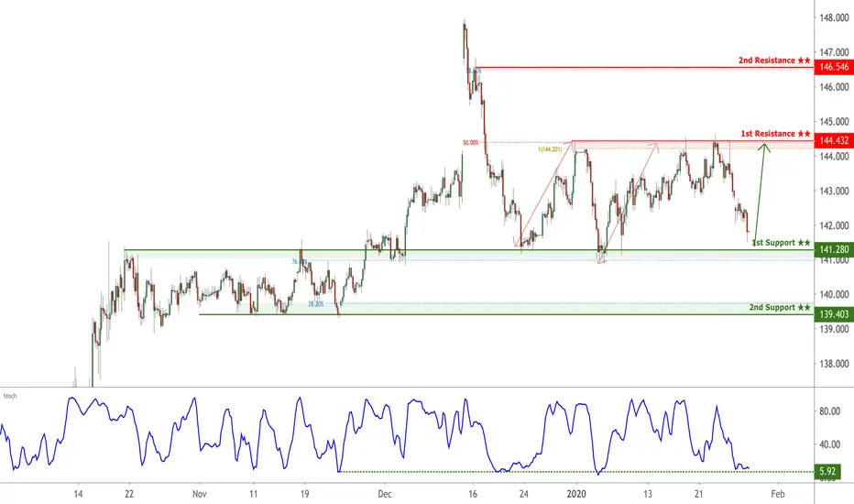Click the Feb date axis label
The image size is (854, 504).
click(778, 494)
